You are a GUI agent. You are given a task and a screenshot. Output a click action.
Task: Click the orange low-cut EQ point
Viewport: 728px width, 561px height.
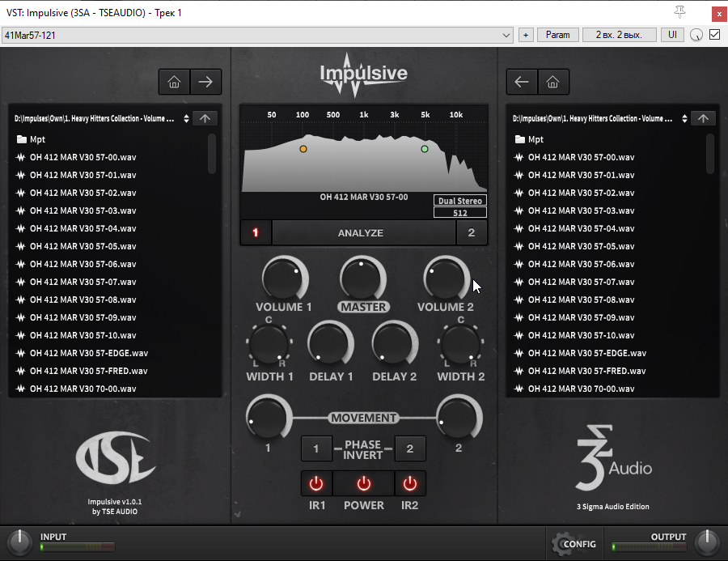[303, 149]
